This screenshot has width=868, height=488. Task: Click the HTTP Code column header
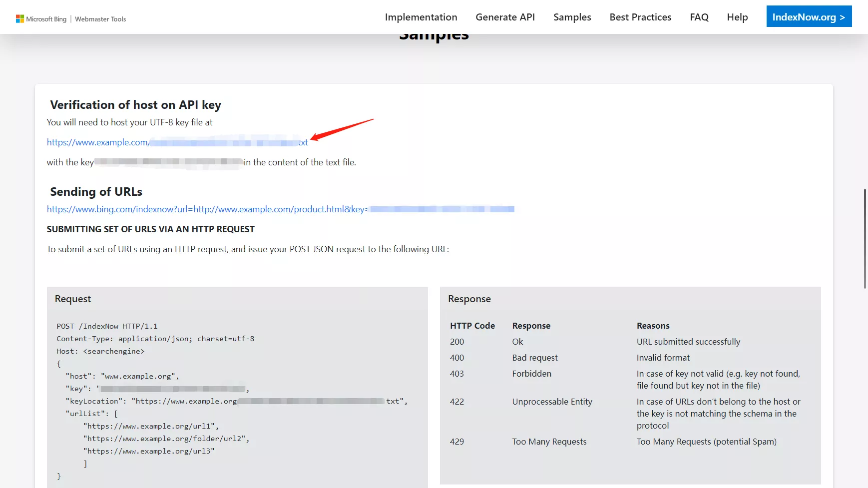coord(472,325)
